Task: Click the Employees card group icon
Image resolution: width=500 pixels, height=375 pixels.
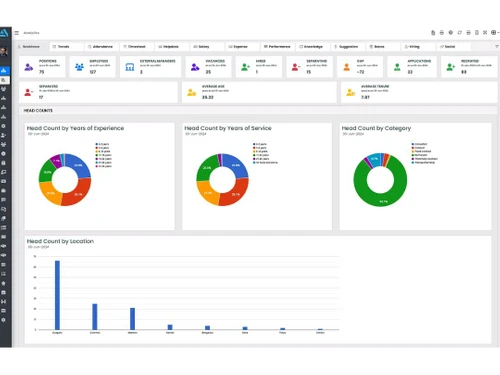Action: [79, 67]
